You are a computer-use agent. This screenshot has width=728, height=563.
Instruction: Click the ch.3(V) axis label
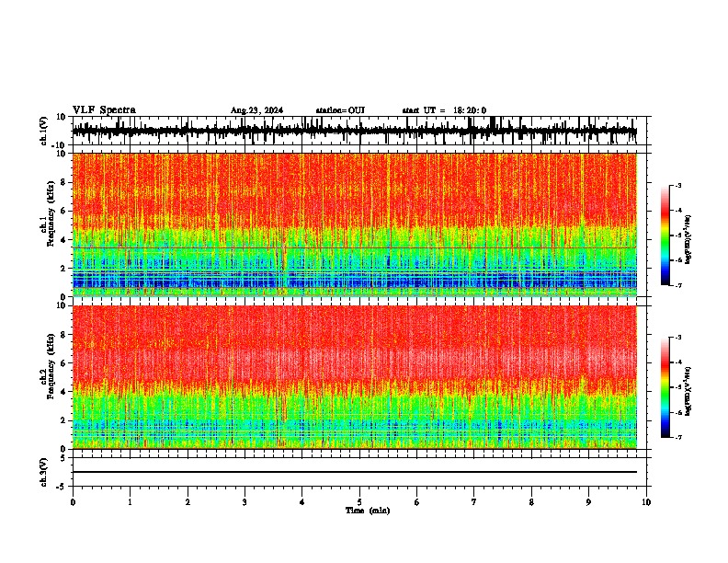tap(44, 472)
